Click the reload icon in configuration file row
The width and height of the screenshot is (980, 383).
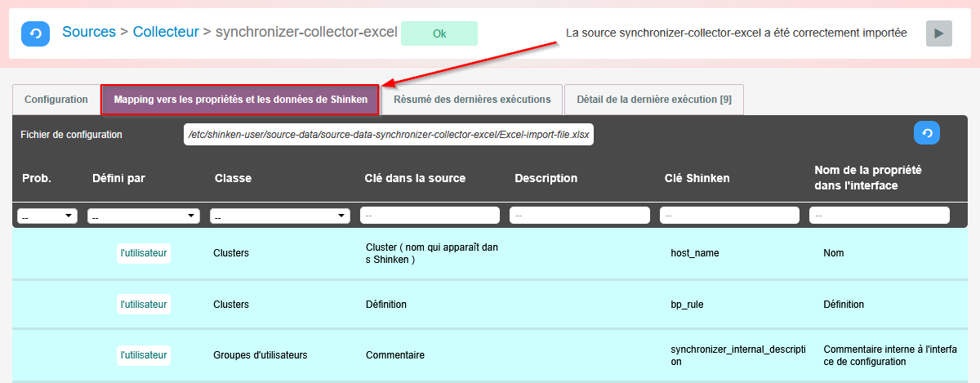(x=926, y=133)
